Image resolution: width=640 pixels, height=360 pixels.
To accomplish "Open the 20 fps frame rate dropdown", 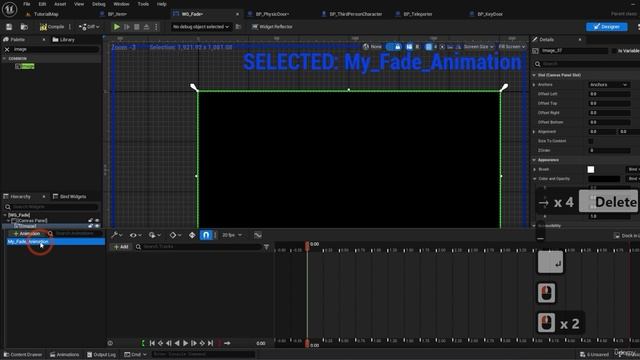I will 232,236.
